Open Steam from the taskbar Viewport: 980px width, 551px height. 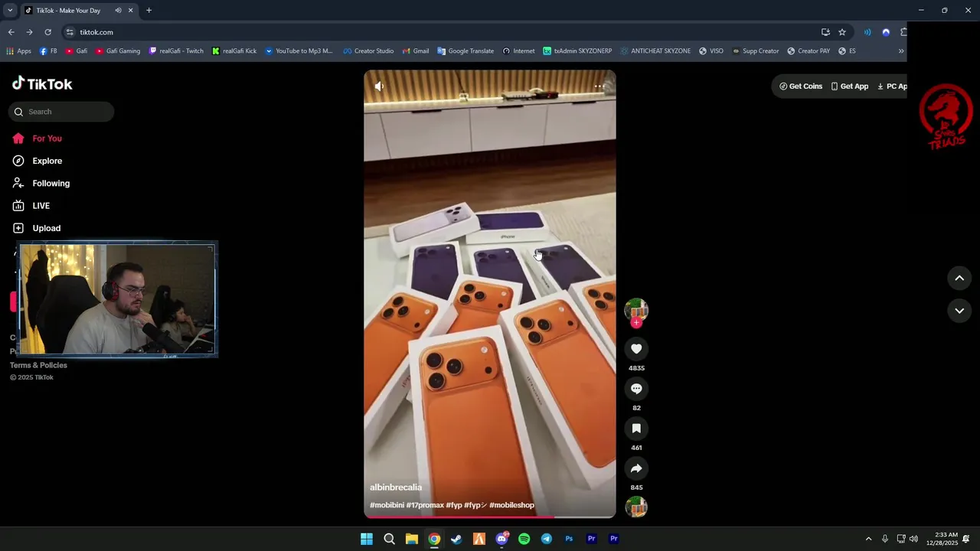[456, 539]
